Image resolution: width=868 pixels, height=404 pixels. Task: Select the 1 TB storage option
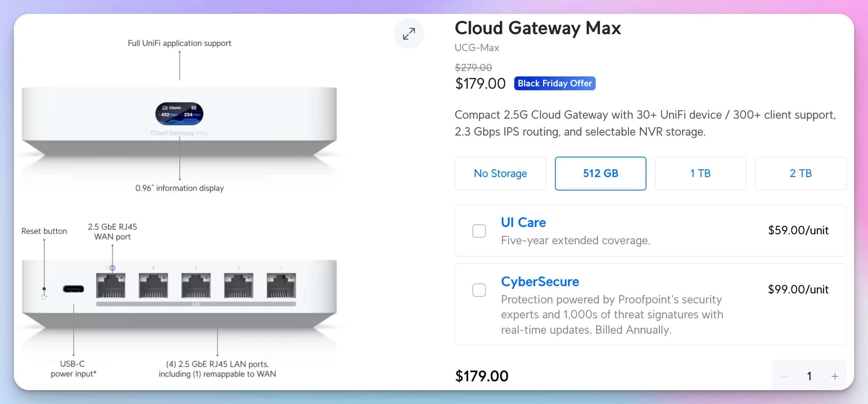point(701,174)
